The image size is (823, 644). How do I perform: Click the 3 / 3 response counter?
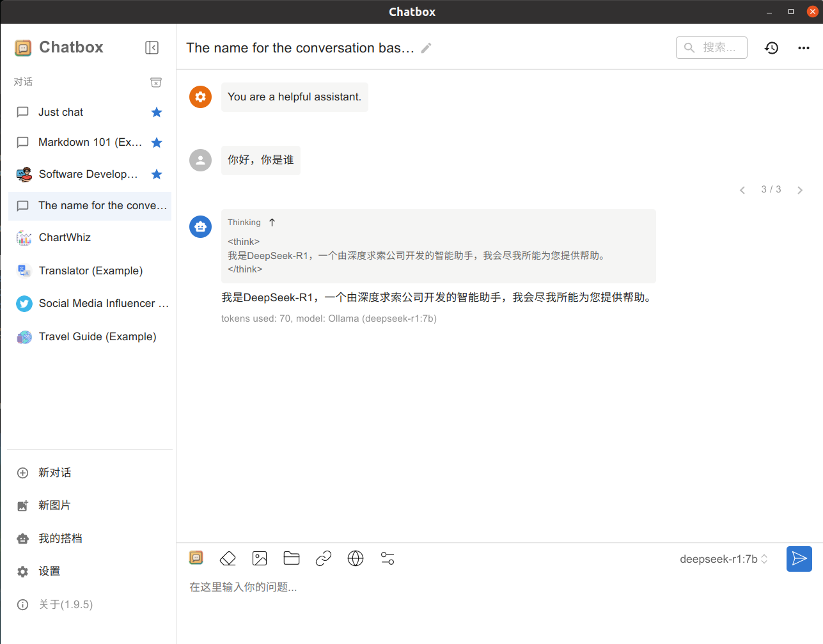click(771, 189)
